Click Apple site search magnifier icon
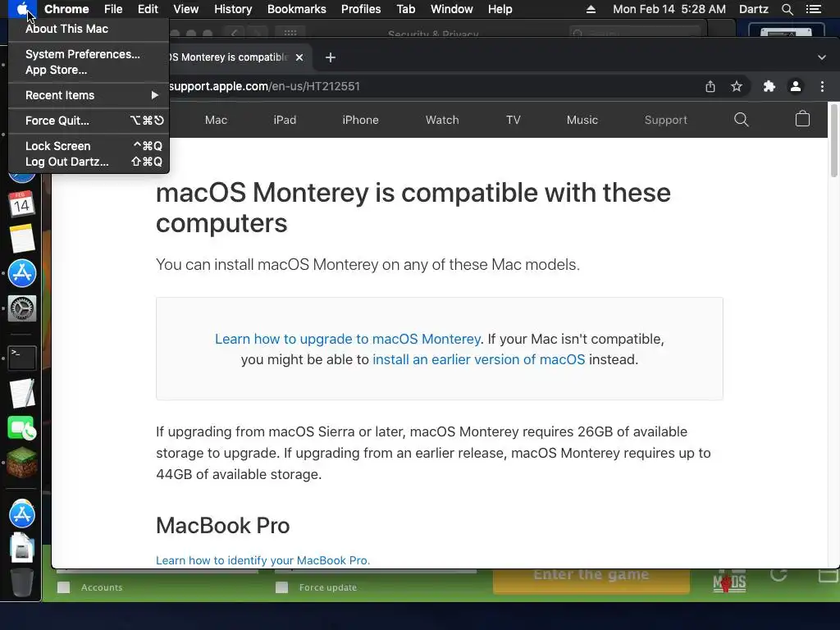Image resolution: width=840 pixels, height=630 pixels. [x=742, y=120]
